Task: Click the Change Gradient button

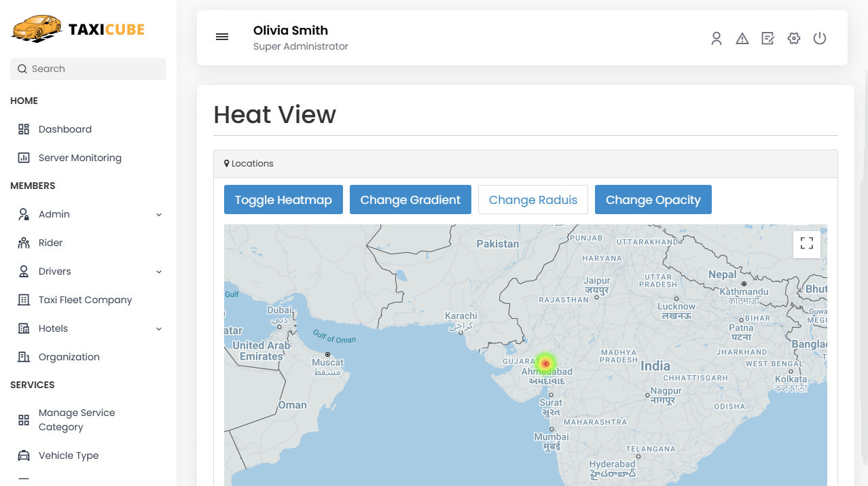Action: 410,200
